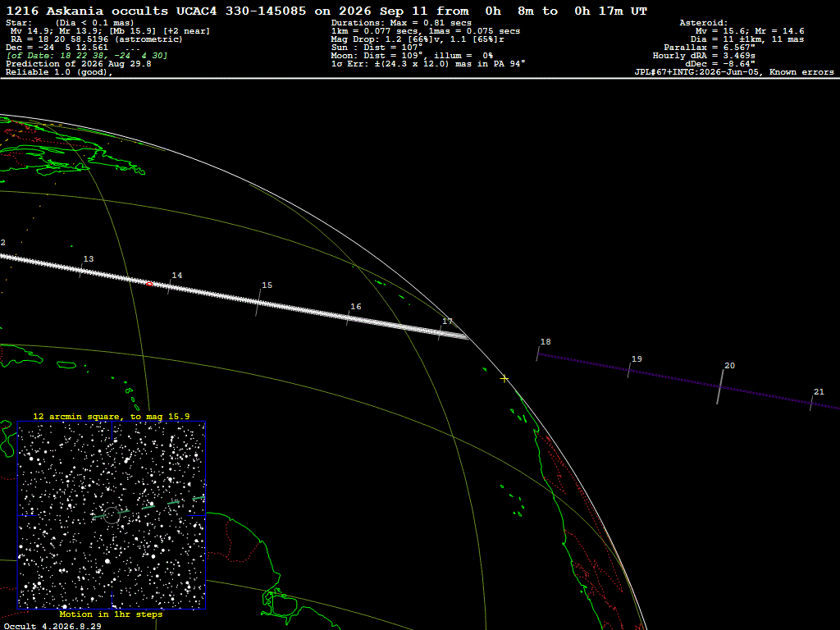Image resolution: width=840 pixels, height=630 pixels.
Task: Click the star chart thumbnail
Action: pos(112,515)
